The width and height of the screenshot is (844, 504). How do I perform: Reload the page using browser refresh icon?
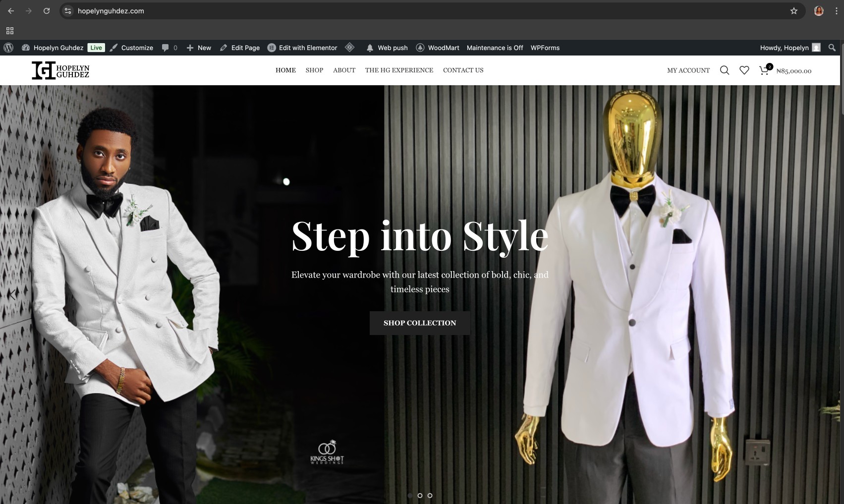click(x=46, y=11)
